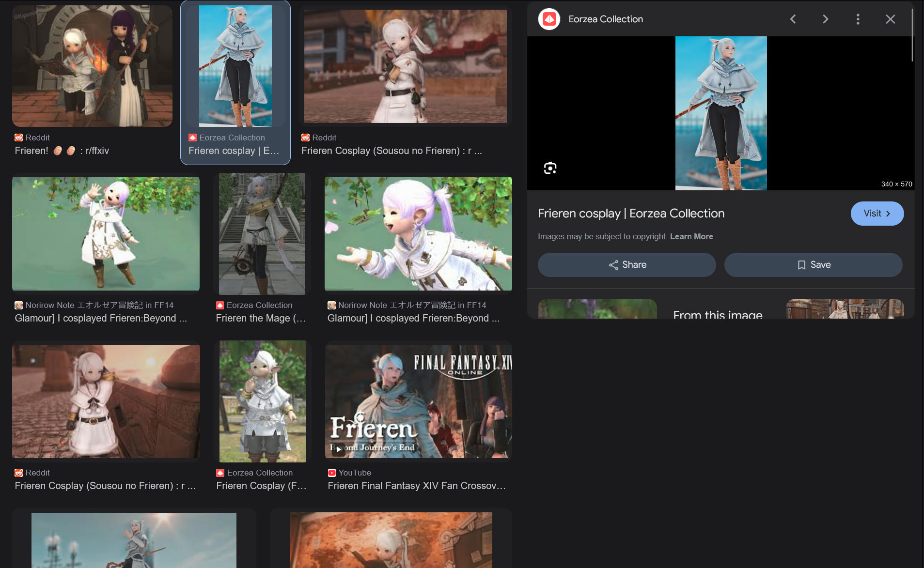Click 'Frieren! : r/ffxiv' result title
This screenshot has height=568, width=924.
[62, 151]
